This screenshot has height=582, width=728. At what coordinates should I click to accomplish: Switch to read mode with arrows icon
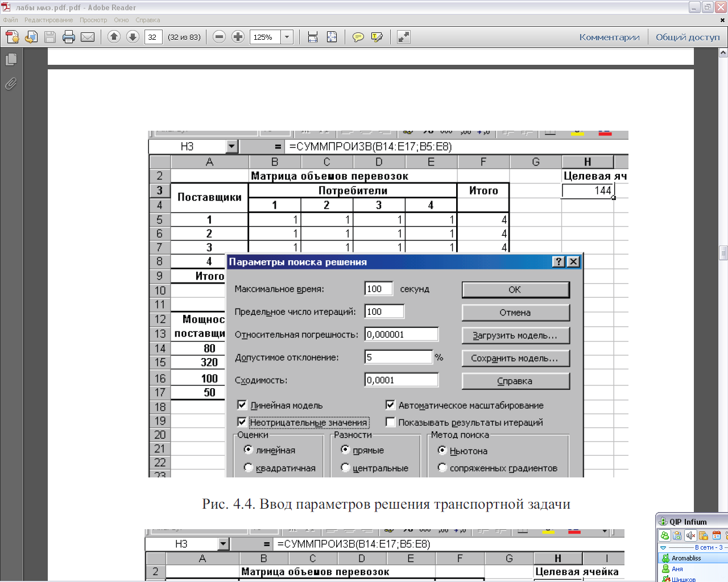(x=404, y=37)
